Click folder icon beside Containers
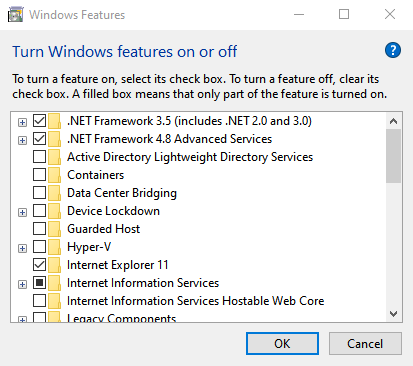 [55, 175]
